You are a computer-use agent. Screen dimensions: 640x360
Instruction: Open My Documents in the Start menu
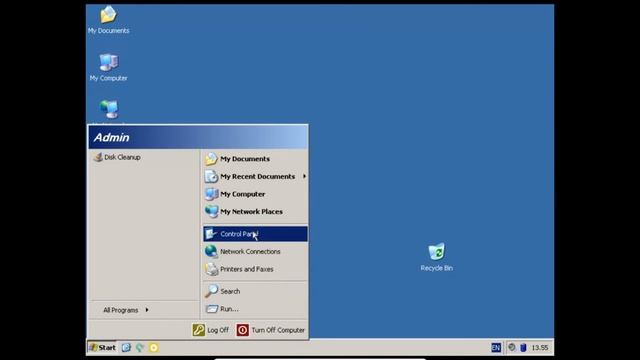[x=255, y=159]
